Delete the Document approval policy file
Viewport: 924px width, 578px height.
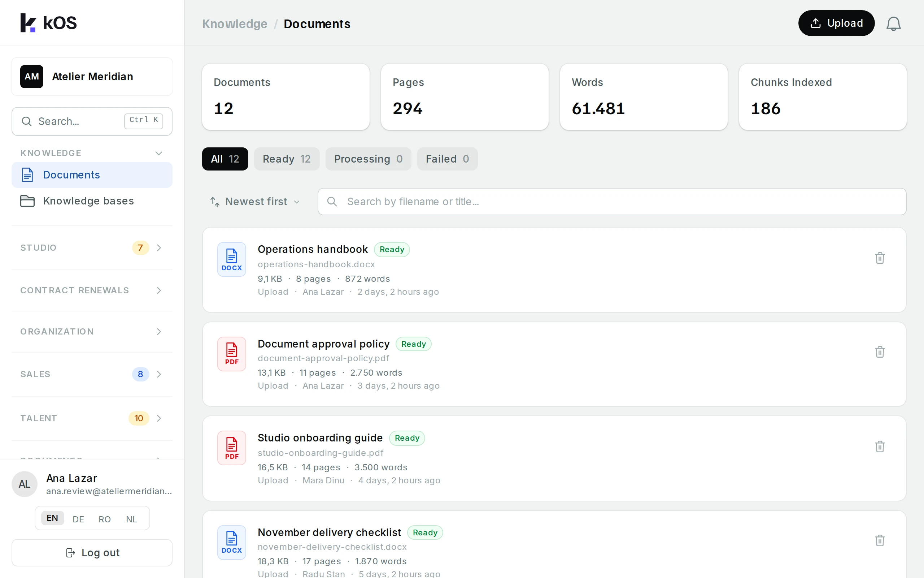880,352
